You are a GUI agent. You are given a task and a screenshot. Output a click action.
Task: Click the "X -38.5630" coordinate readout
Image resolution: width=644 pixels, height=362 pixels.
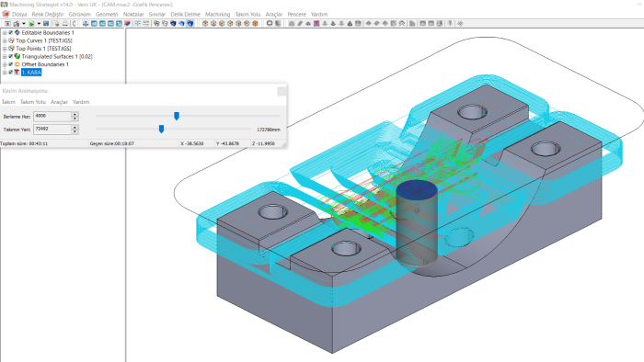pos(192,143)
